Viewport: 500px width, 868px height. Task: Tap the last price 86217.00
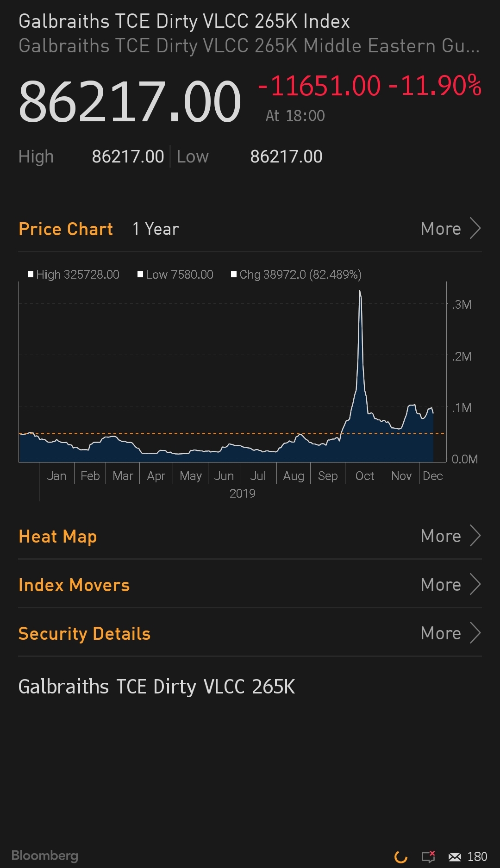click(130, 101)
